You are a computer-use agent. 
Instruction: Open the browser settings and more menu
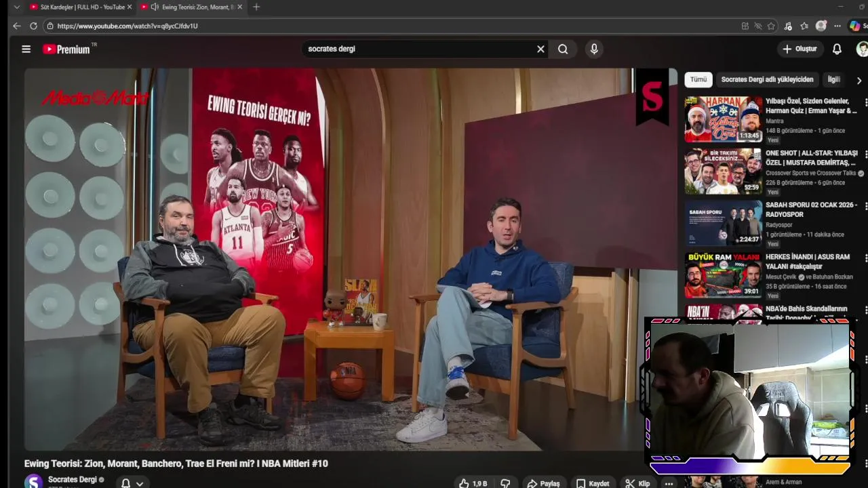(x=837, y=26)
